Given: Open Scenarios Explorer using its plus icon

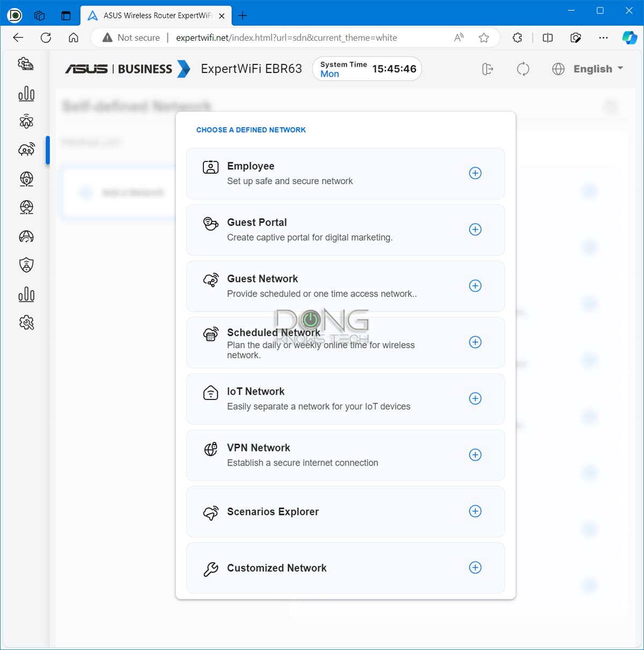Looking at the screenshot, I should pos(475,511).
